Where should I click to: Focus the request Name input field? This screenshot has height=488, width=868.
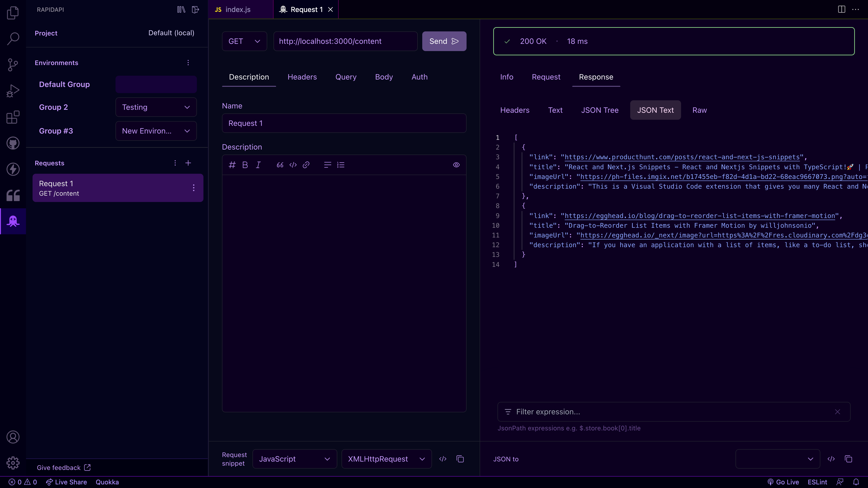tap(344, 123)
